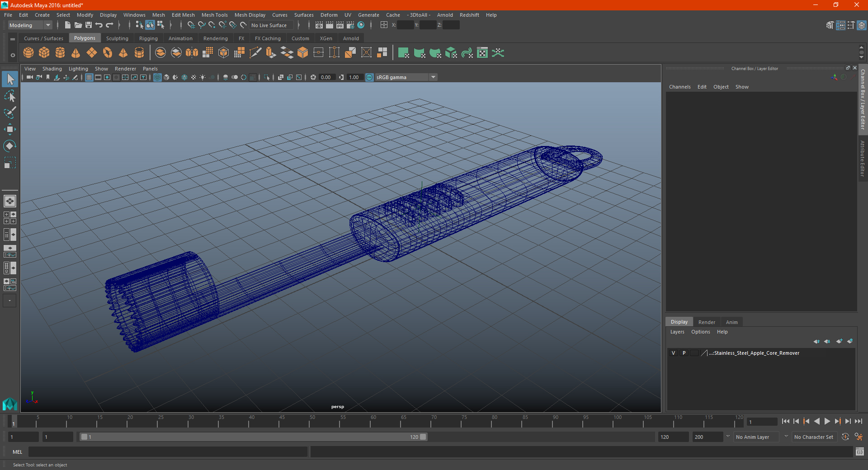Open the shelf tabs hamburger menu
Image resolution: width=868 pixels, height=470 pixels.
(x=13, y=39)
